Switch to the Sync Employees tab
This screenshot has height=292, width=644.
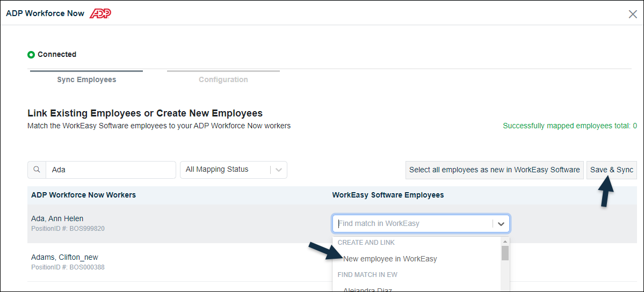[86, 79]
